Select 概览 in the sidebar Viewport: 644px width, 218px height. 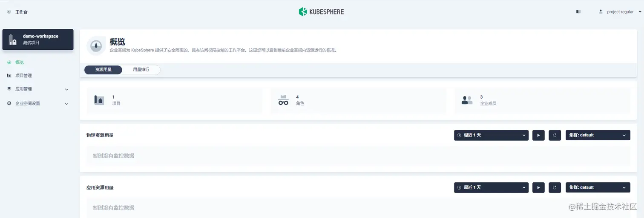pos(20,62)
